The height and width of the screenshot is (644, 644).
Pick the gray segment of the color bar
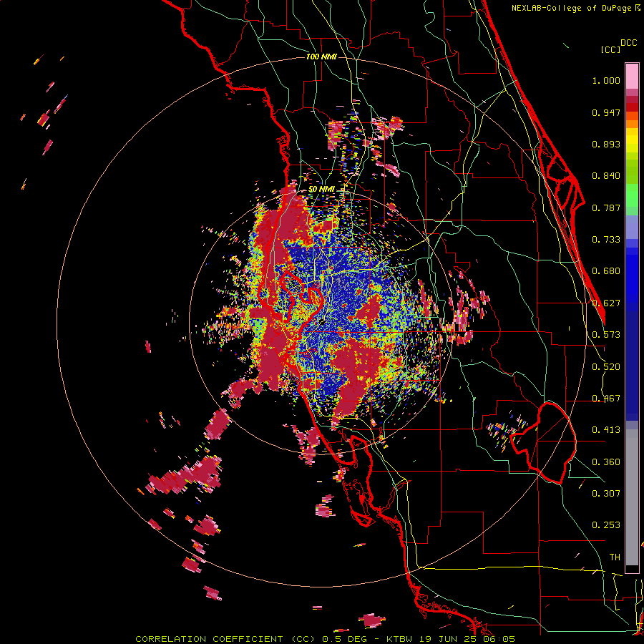pyautogui.click(x=632, y=497)
